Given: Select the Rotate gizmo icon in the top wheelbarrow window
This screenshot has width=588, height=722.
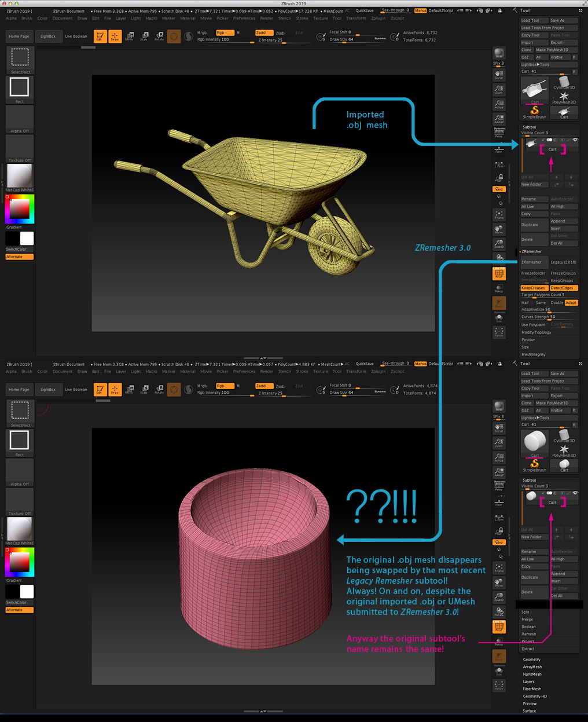Looking at the screenshot, I should [x=159, y=36].
